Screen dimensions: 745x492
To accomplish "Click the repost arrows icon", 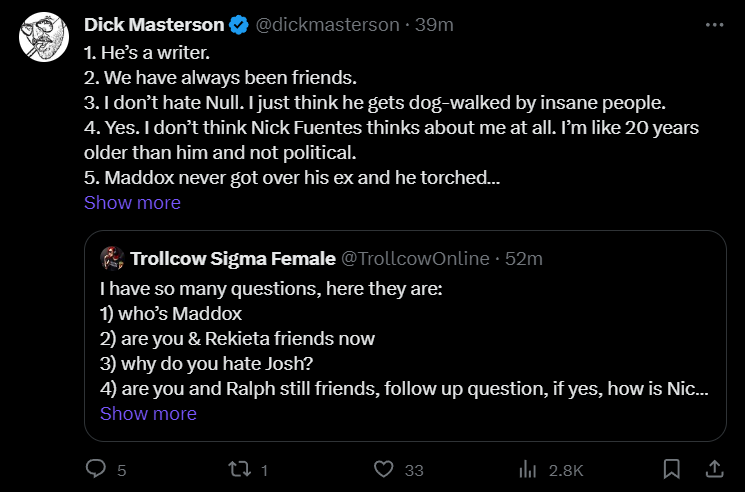I will [240, 468].
